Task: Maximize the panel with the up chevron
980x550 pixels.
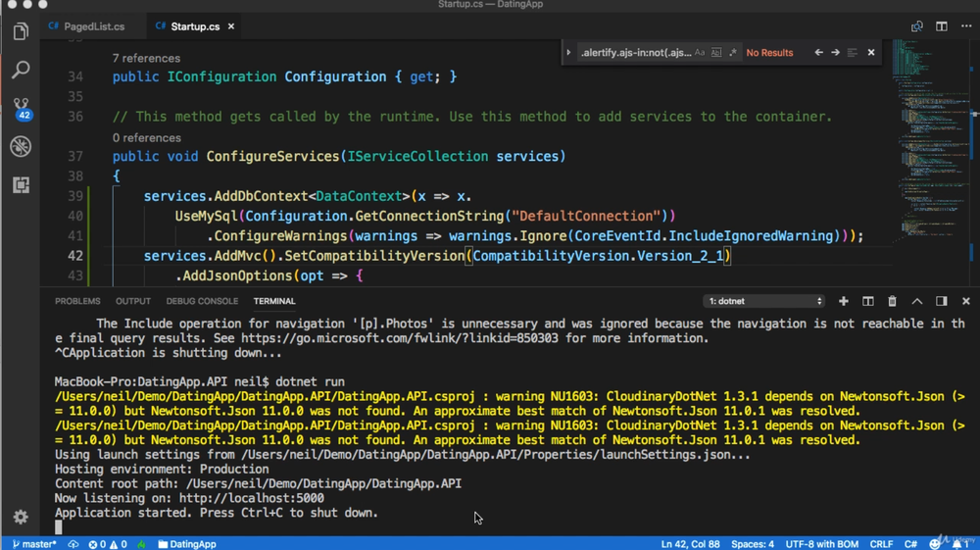Action: click(x=917, y=301)
